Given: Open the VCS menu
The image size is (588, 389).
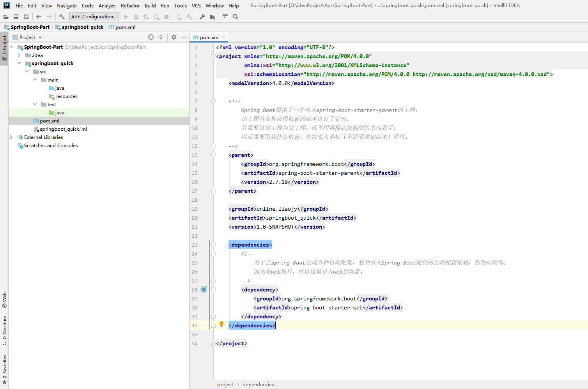Looking at the screenshot, I should [x=196, y=5].
